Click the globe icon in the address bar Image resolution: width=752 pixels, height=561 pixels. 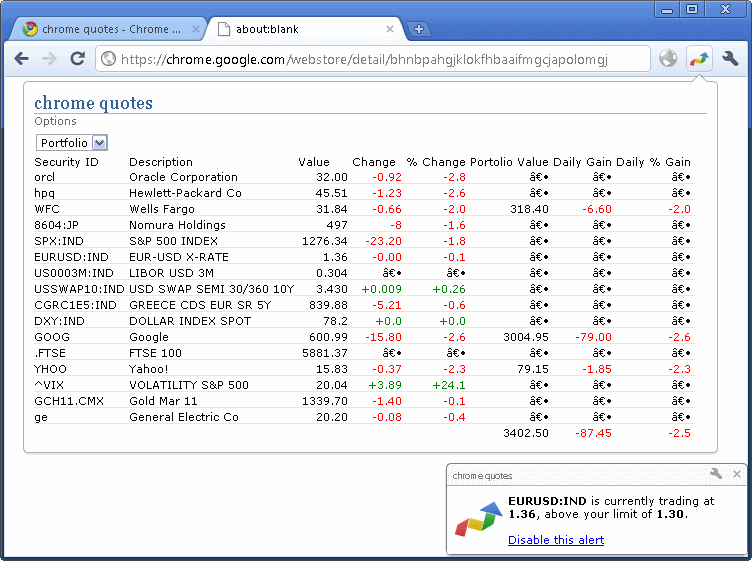click(x=108, y=59)
